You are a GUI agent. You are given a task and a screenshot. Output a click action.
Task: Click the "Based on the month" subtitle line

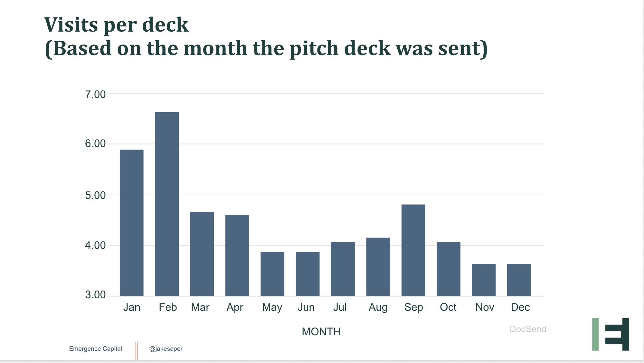point(266,49)
